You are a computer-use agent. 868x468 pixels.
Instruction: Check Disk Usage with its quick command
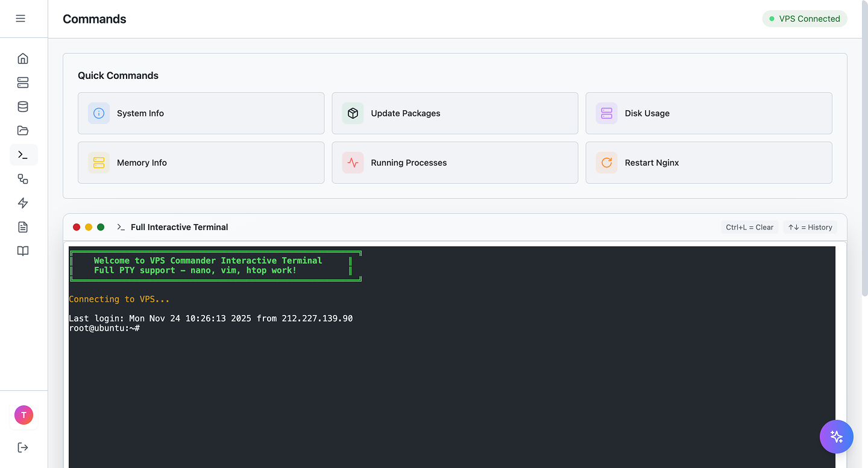click(x=709, y=113)
